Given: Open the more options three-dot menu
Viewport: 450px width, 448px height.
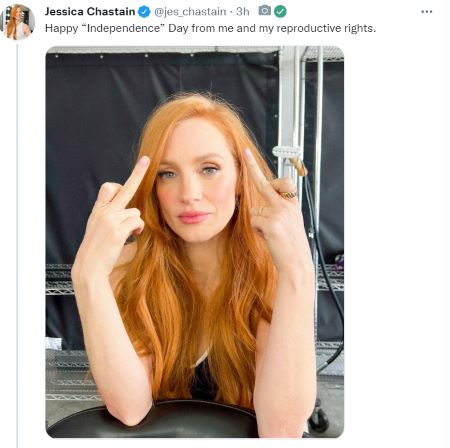Looking at the screenshot, I should pos(427,12).
